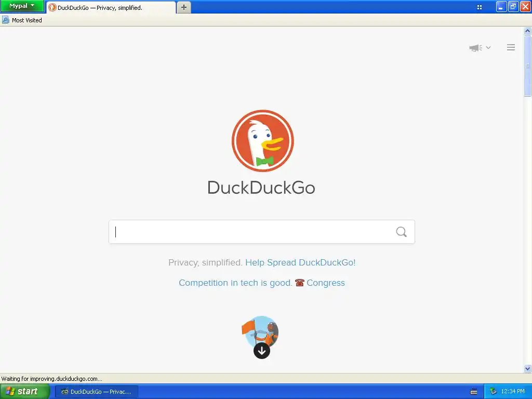The height and width of the screenshot is (399, 532).
Task: Click the on-screen keyboard tray icon
Action: click(474, 392)
